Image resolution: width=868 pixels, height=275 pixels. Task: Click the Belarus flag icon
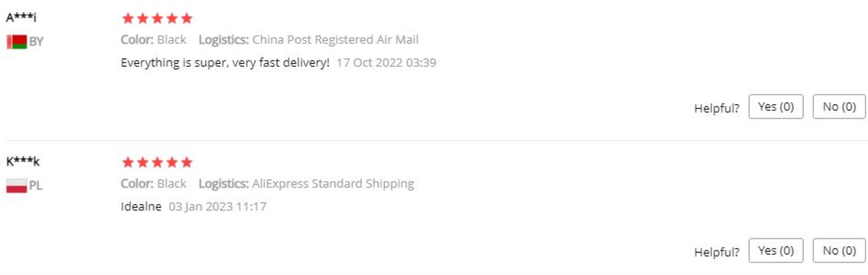[17, 42]
